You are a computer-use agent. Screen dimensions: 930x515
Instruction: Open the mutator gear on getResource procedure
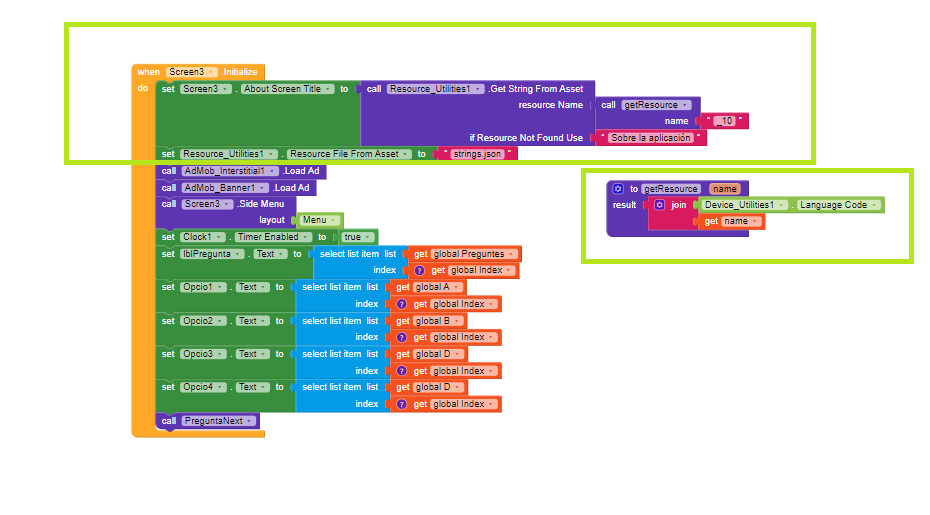(x=618, y=189)
